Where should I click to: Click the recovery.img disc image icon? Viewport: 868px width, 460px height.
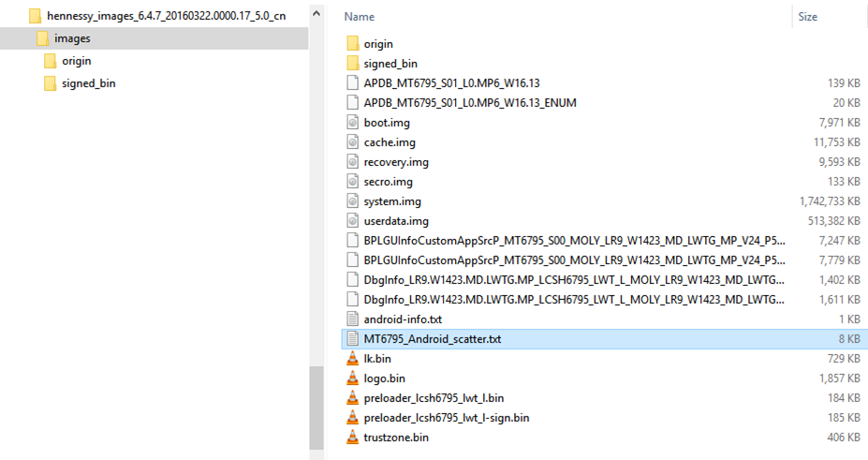353,162
